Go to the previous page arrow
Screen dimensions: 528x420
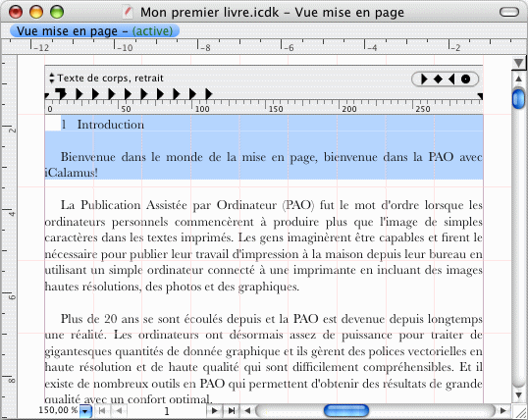click(x=119, y=410)
